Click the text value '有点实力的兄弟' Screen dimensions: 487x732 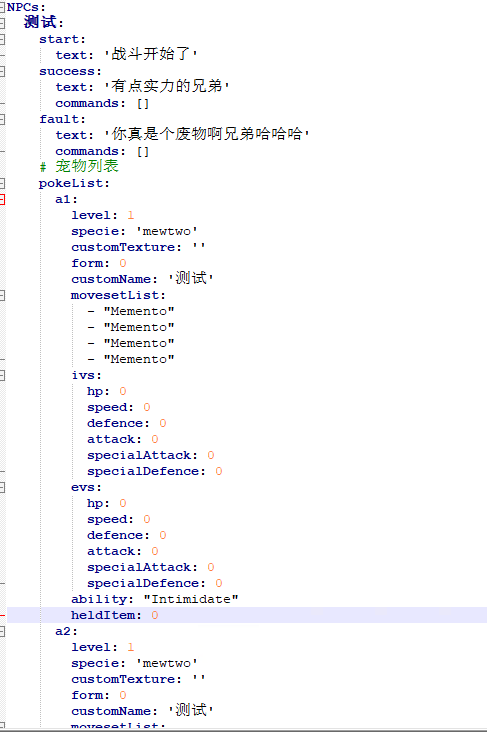tap(166, 86)
